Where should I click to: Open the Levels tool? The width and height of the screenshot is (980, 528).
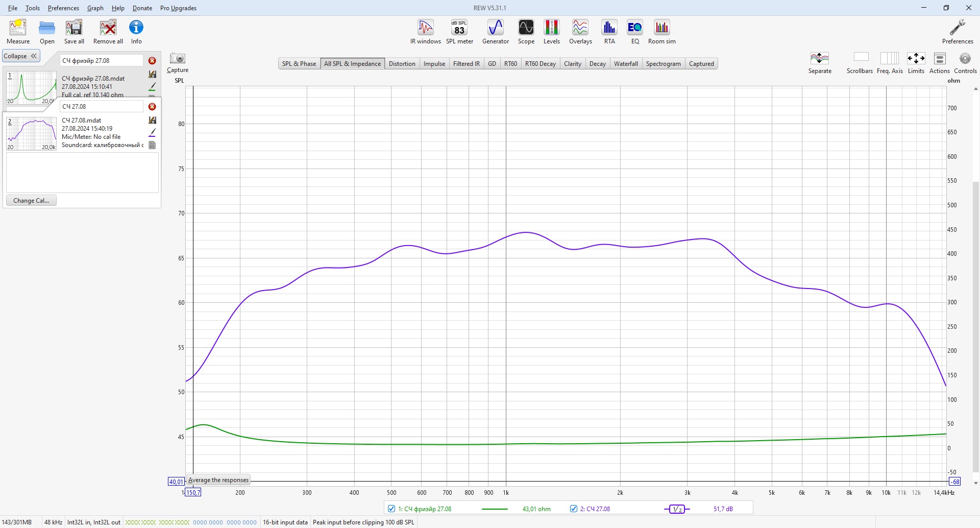[552, 32]
